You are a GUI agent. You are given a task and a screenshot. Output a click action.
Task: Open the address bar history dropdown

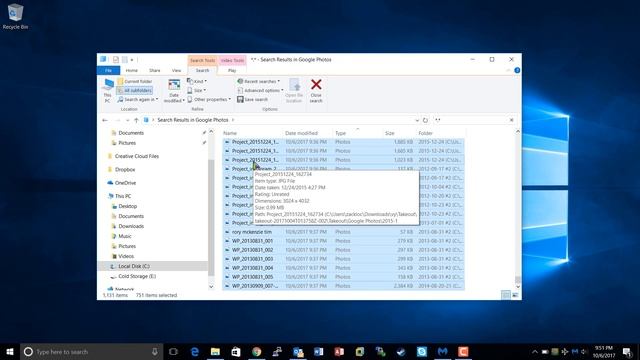coord(417,120)
